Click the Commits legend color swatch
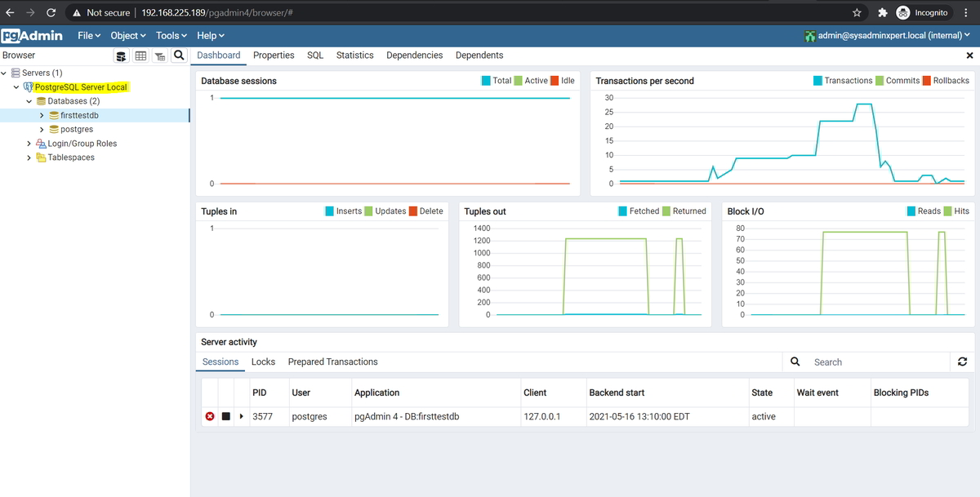The height and width of the screenshot is (497, 980). (x=880, y=81)
